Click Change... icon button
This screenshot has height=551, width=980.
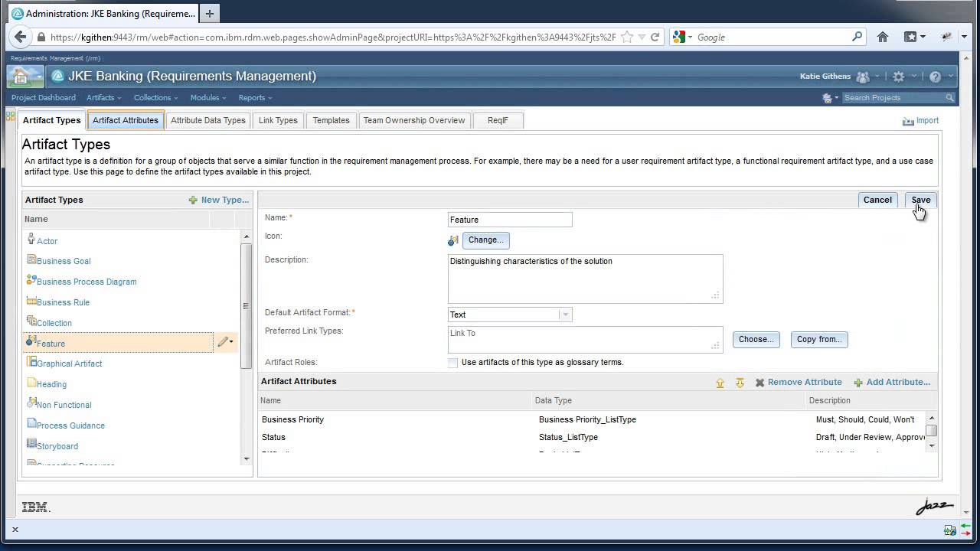click(485, 240)
